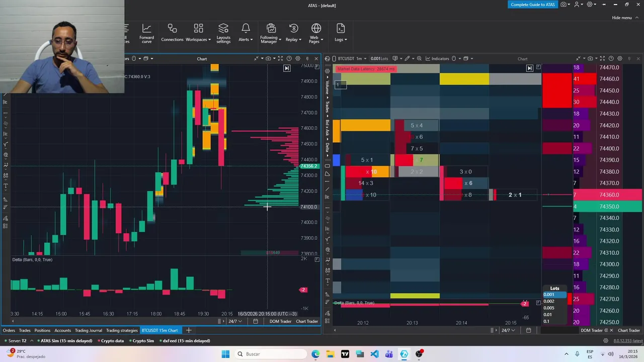Toggle Chart Trader in left chart

(x=307, y=321)
